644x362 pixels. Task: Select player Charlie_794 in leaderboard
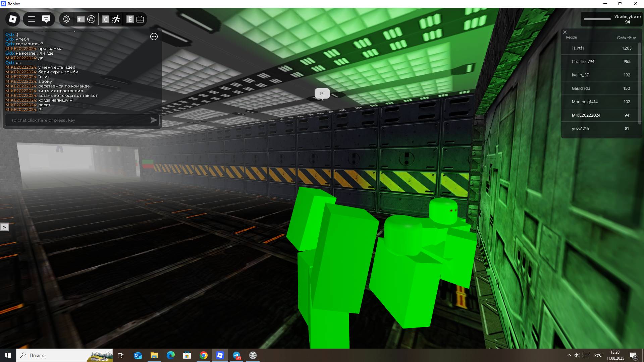(x=583, y=62)
